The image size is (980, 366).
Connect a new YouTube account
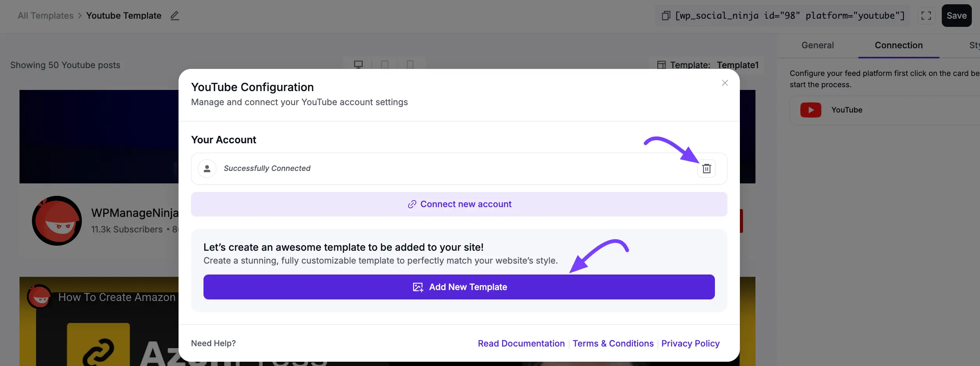(458, 204)
